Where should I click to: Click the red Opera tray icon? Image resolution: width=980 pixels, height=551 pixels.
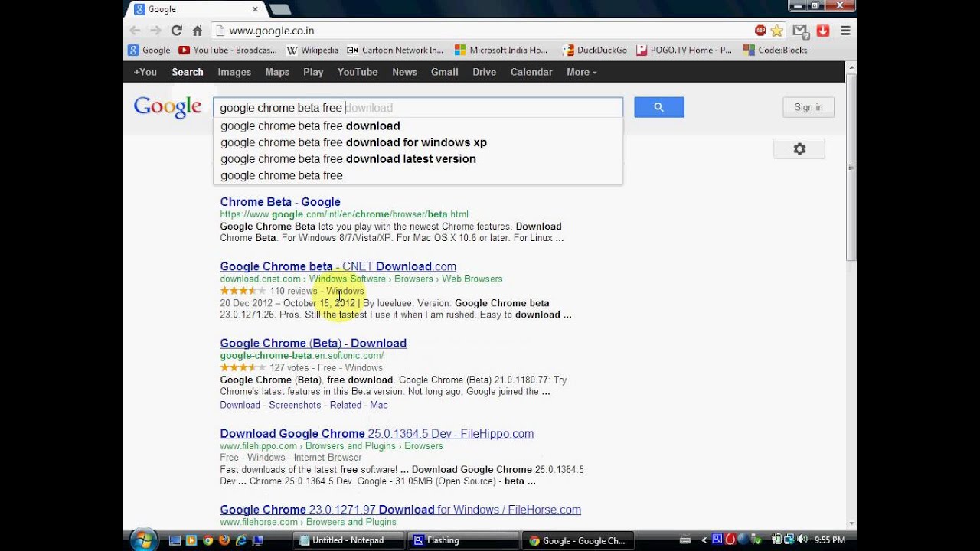730,540
